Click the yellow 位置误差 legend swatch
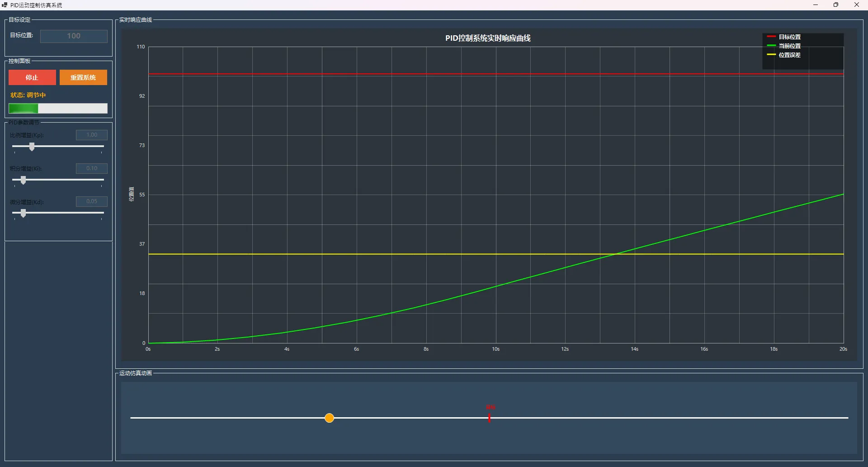 [771, 55]
